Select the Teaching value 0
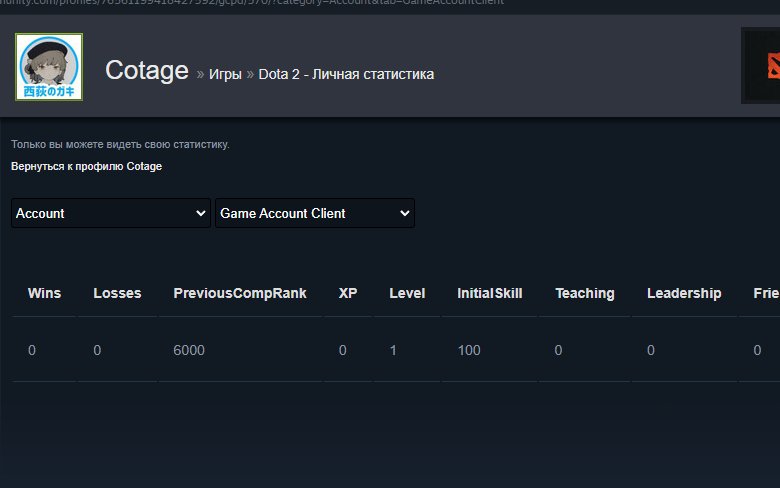The image size is (780, 488). click(558, 350)
